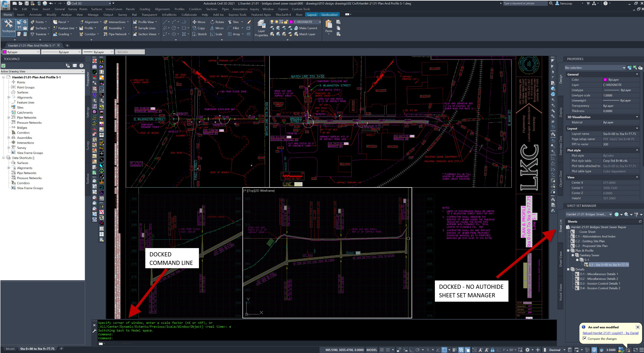Expand the Alignments tree node
Screen dimensions: 644x353
coord(9,97)
